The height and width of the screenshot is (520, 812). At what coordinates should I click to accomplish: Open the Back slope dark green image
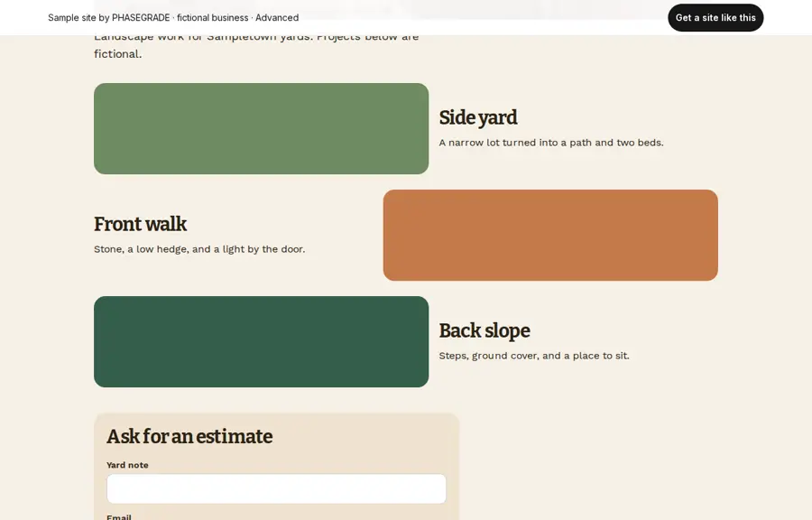[x=261, y=342]
